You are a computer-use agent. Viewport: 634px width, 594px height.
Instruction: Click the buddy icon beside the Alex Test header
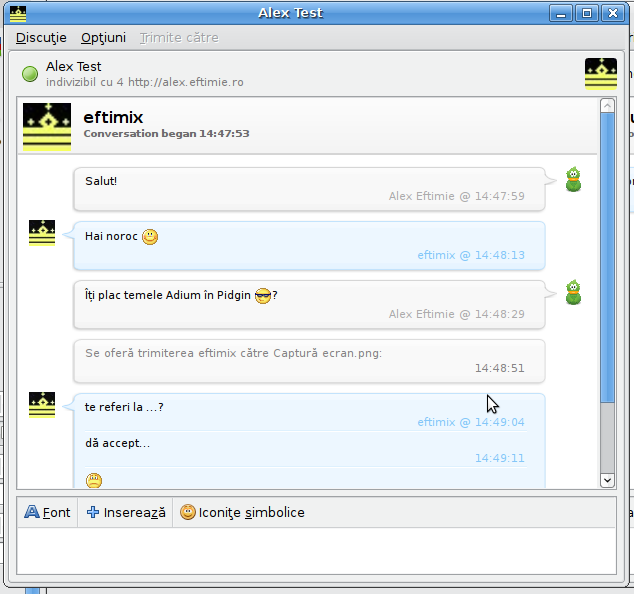coord(601,74)
